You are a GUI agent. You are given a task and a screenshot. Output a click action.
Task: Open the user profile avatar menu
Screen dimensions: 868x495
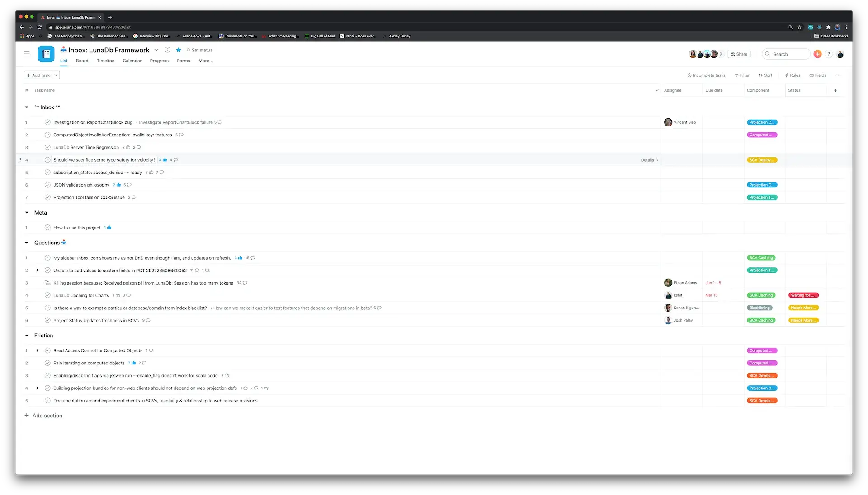coord(840,54)
